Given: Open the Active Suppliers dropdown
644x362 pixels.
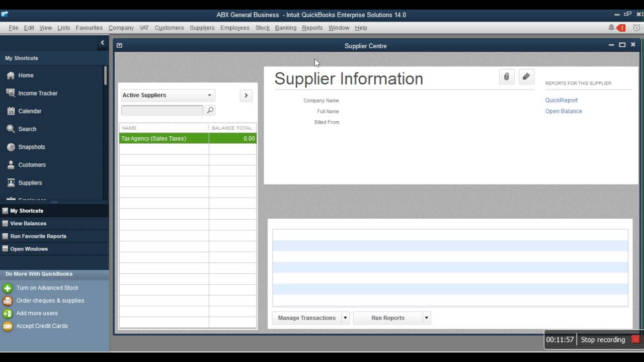Looking at the screenshot, I should (168, 96).
